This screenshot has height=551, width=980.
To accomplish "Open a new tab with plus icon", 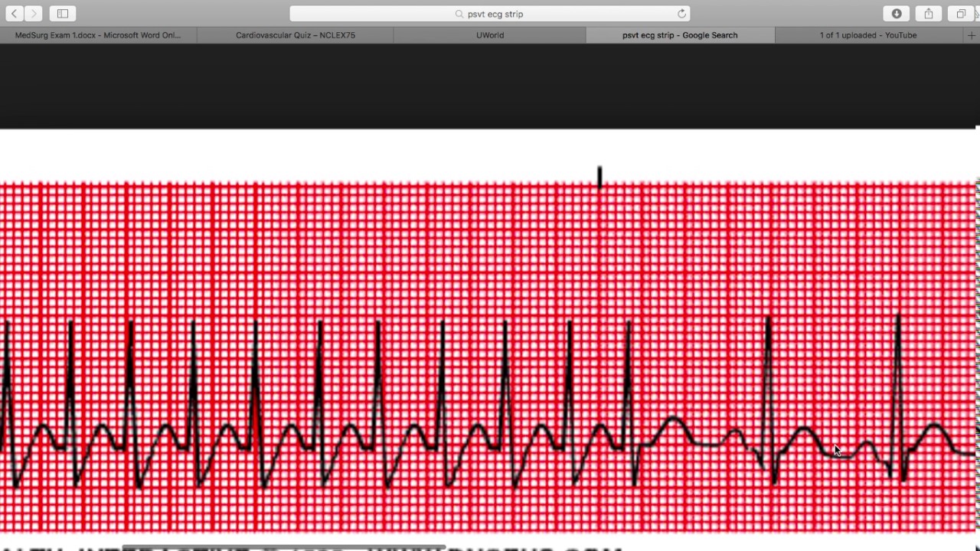I will (972, 35).
